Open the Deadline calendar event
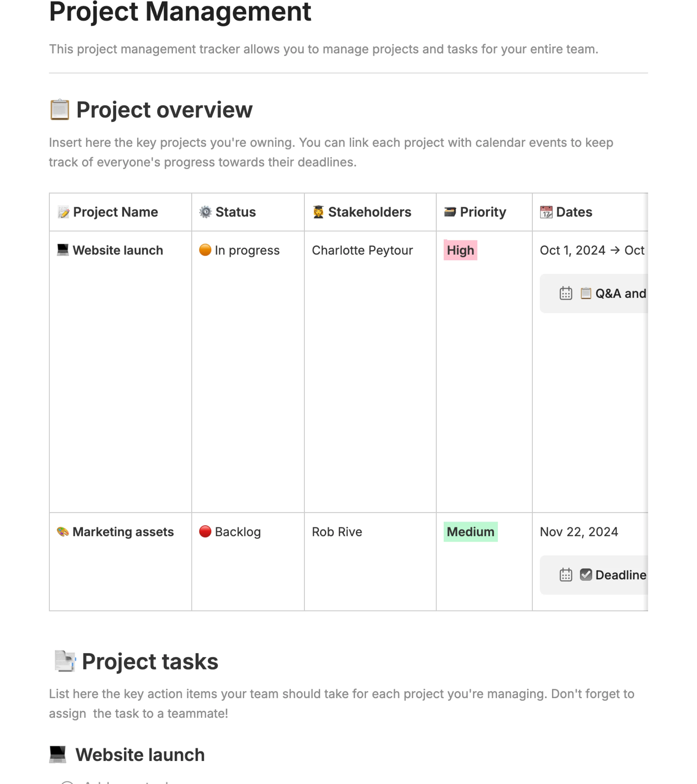 click(x=620, y=575)
